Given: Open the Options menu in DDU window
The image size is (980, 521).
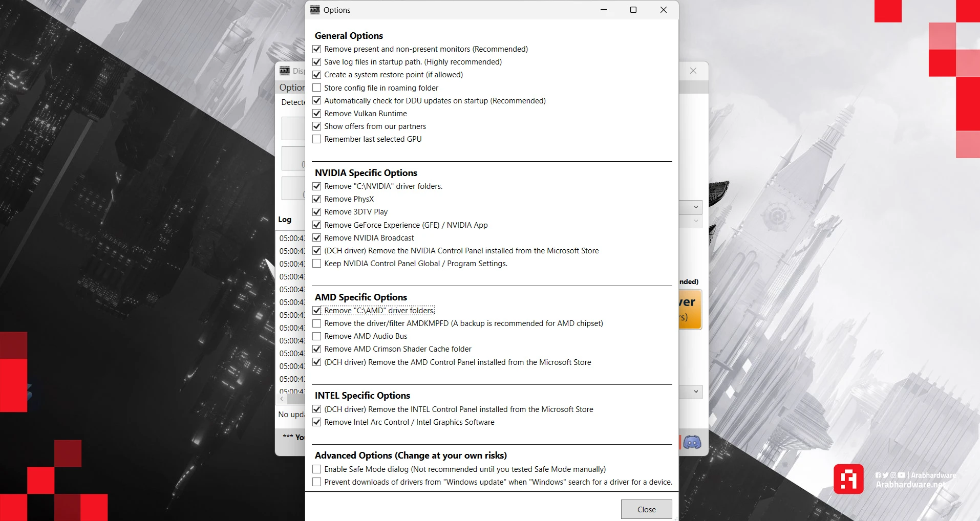Looking at the screenshot, I should click(292, 88).
